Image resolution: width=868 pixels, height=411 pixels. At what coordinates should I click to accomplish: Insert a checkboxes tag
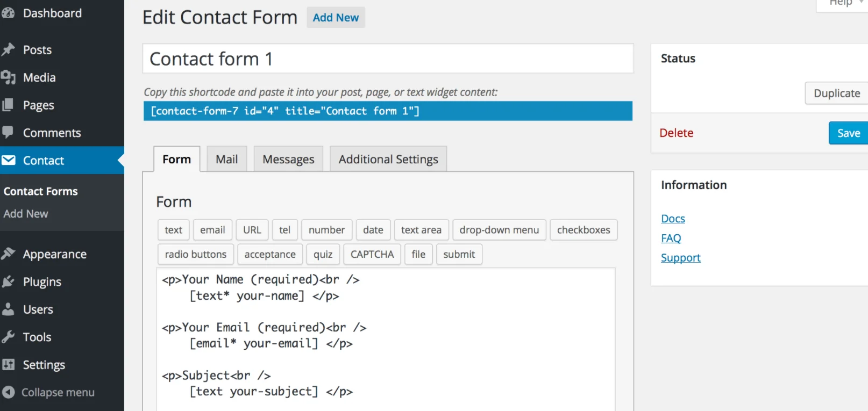pyautogui.click(x=584, y=230)
